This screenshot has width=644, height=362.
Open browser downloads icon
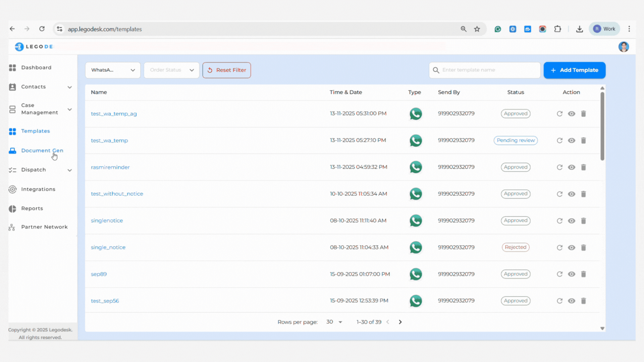pyautogui.click(x=579, y=29)
